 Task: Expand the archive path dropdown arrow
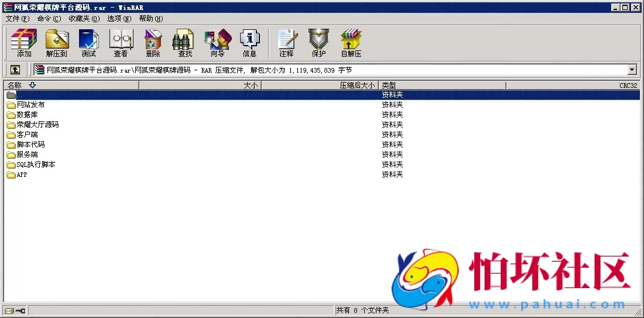(x=632, y=70)
